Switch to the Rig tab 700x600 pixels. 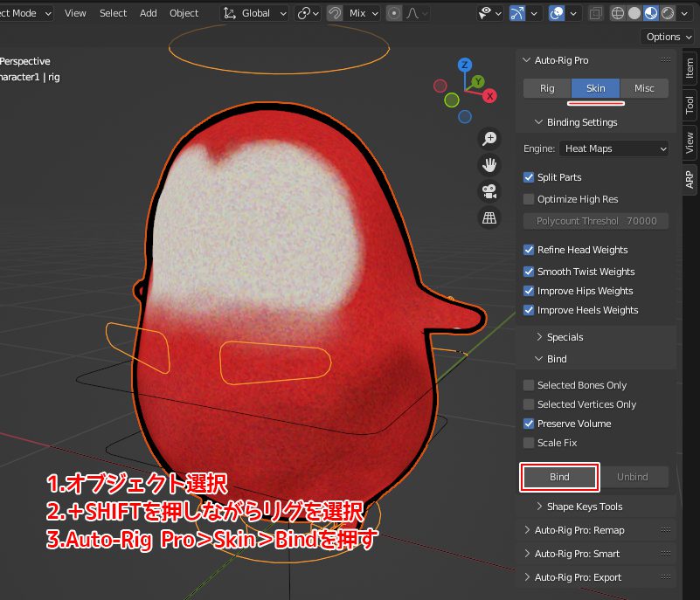coord(547,88)
